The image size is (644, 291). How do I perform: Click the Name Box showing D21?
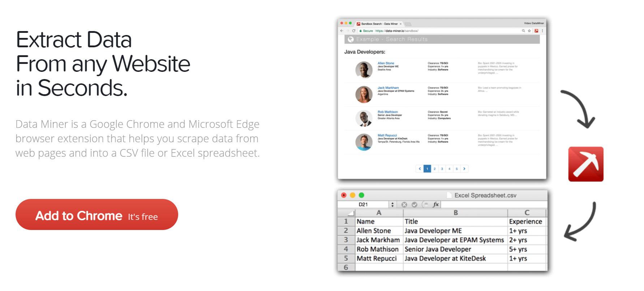(x=363, y=205)
